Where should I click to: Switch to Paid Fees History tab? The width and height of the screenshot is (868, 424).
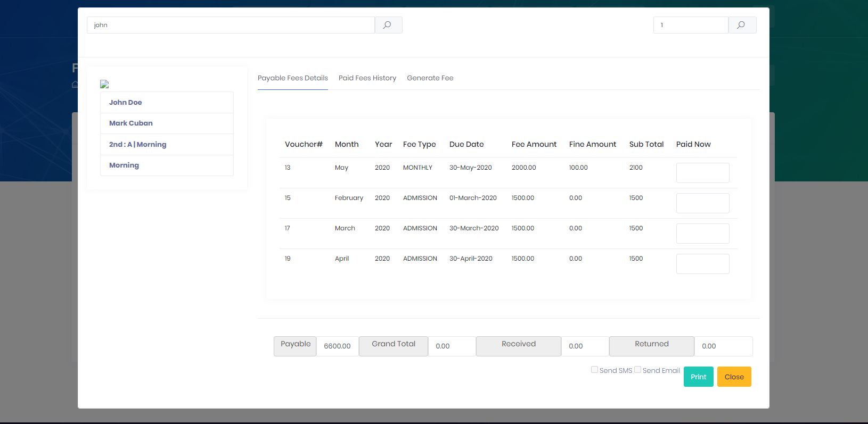(x=367, y=78)
